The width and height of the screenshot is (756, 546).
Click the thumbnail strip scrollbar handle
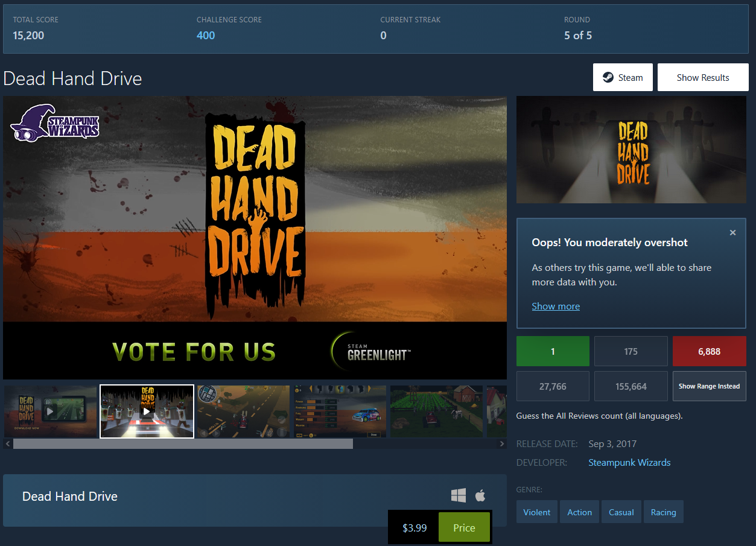183,443
